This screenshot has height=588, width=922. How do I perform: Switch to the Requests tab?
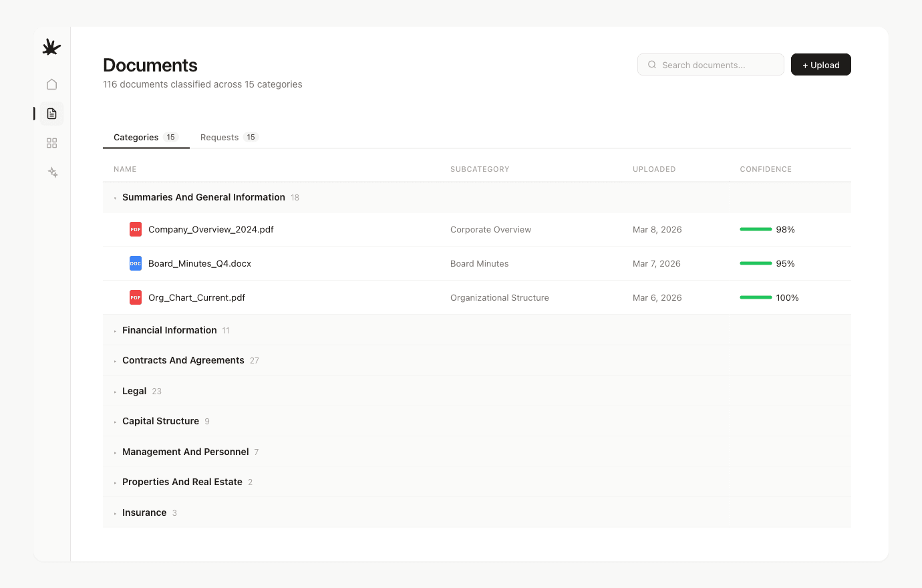tap(219, 137)
